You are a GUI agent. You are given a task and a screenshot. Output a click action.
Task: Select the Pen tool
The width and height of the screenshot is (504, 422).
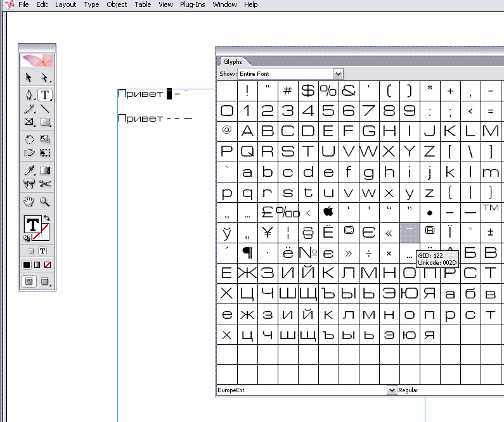pyautogui.click(x=29, y=95)
